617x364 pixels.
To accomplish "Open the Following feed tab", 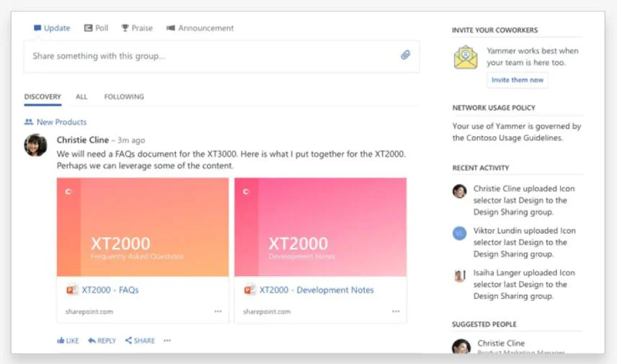I will pyautogui.click(x=124, y=97).
